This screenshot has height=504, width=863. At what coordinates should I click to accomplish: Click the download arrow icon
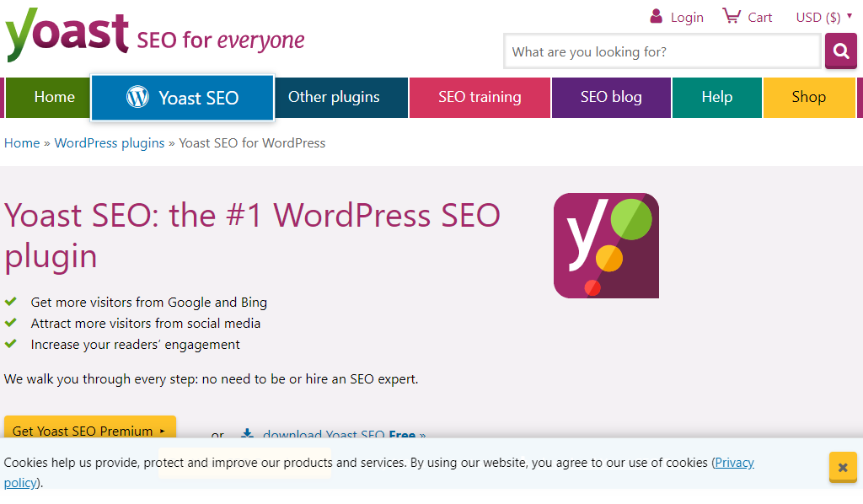click(247, 433)
